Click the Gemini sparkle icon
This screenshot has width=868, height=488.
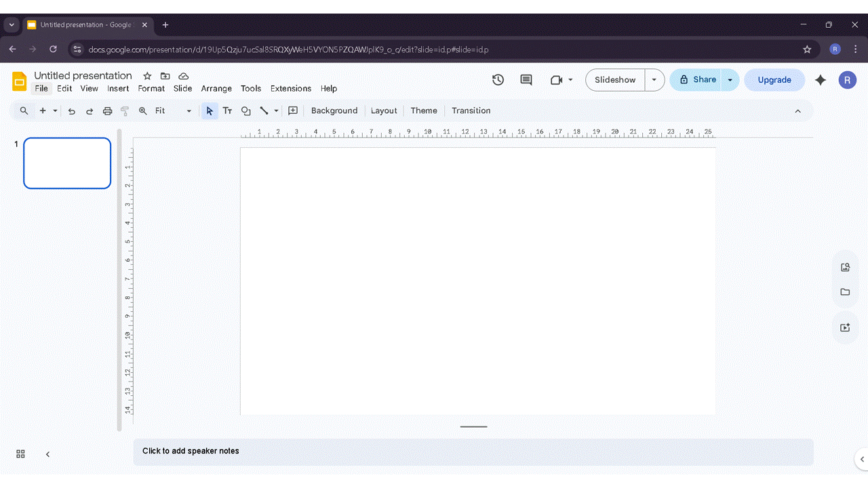pos(821,79)
